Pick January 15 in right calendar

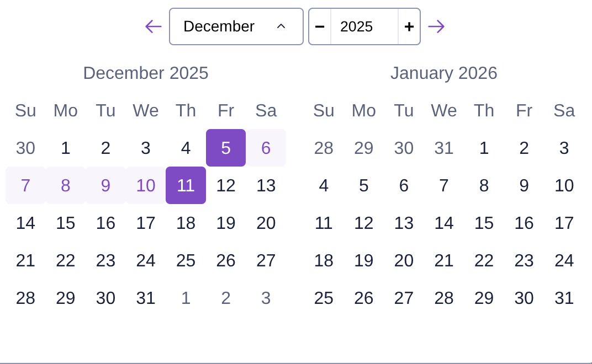484,223
